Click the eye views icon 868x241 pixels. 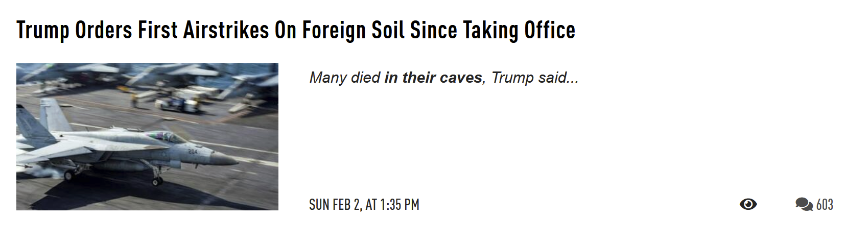[748, 204]
